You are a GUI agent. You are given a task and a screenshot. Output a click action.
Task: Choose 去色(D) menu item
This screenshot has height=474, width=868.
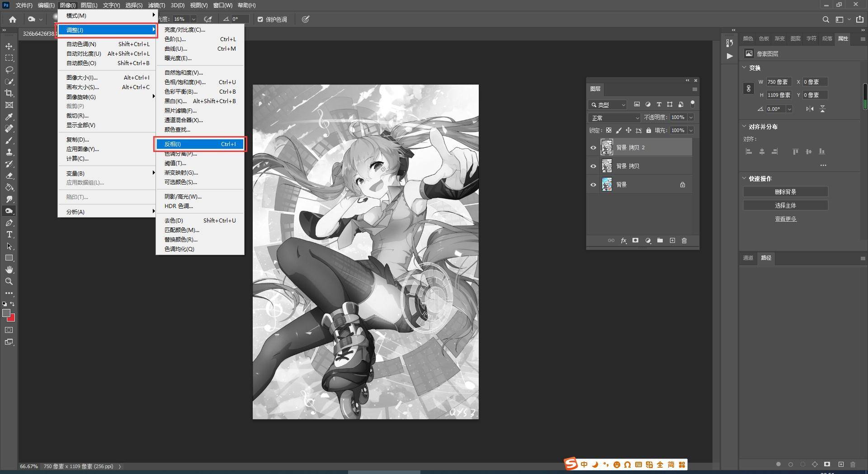(x=200, y=221)
